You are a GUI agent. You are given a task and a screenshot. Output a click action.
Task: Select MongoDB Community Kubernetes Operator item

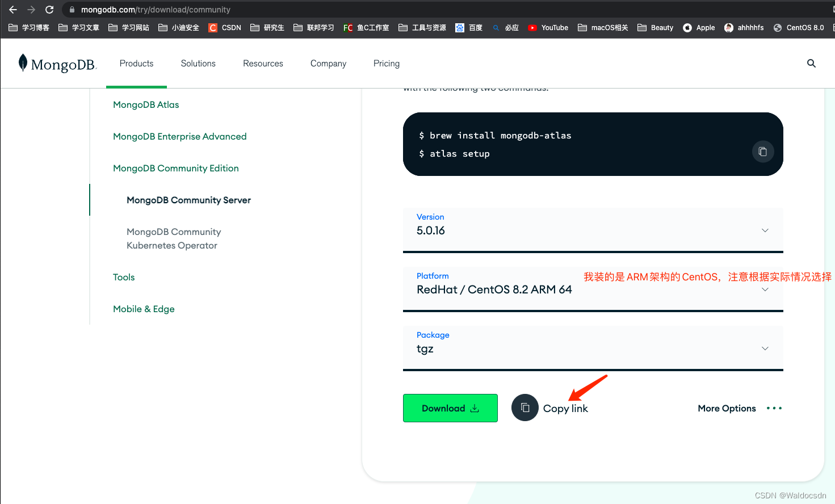pos(174,238)
